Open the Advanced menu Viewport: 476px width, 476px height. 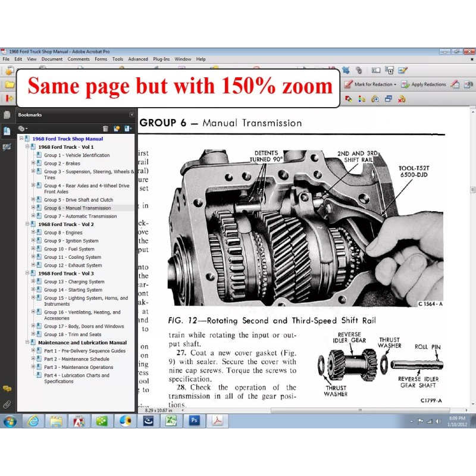click(x=138, y=59)
